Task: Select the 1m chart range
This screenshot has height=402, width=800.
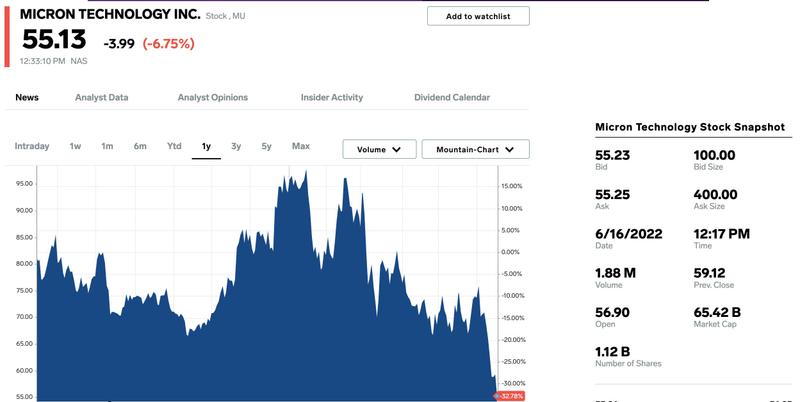Action: click(107, 146)
